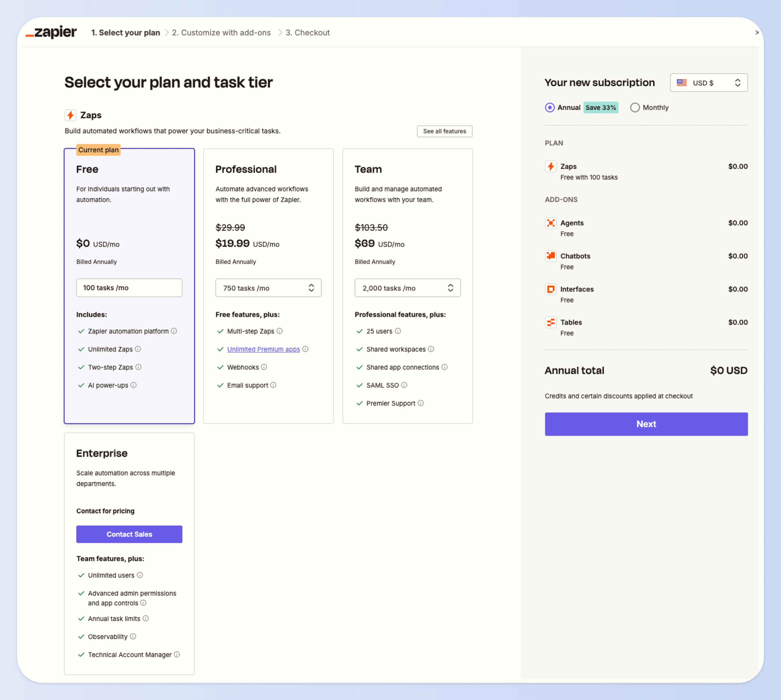
Task: Click the Contact for pricing text
Action: (105, 511)
